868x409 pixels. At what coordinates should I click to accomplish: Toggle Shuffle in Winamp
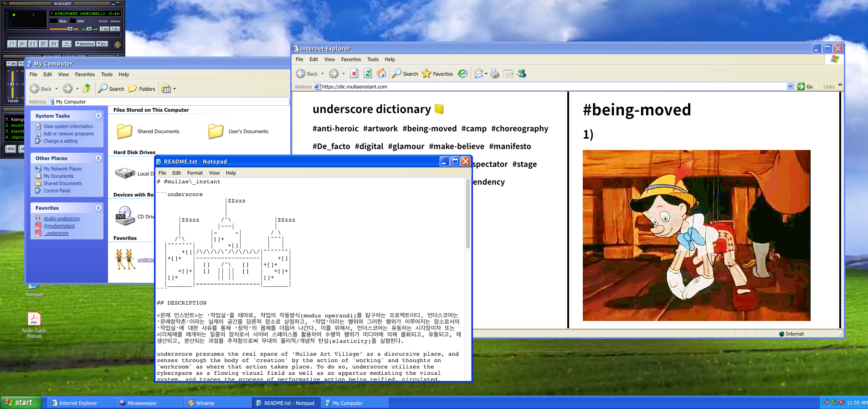tap(86, 44)
